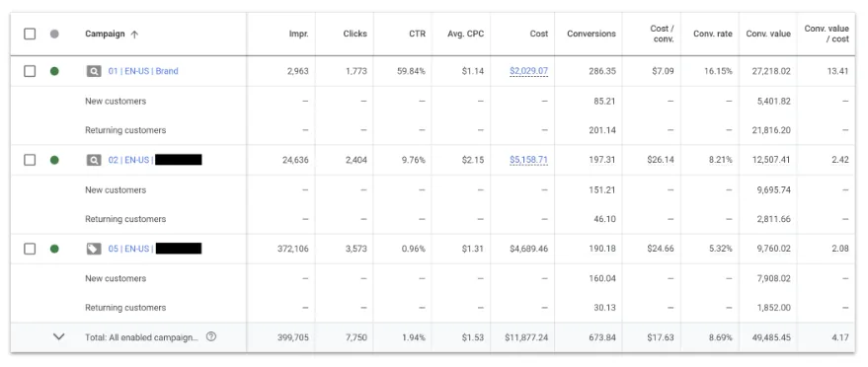Click the $2,029.07 cost value
The width and height of the screenshot is (868, 367).
(528, 71)
